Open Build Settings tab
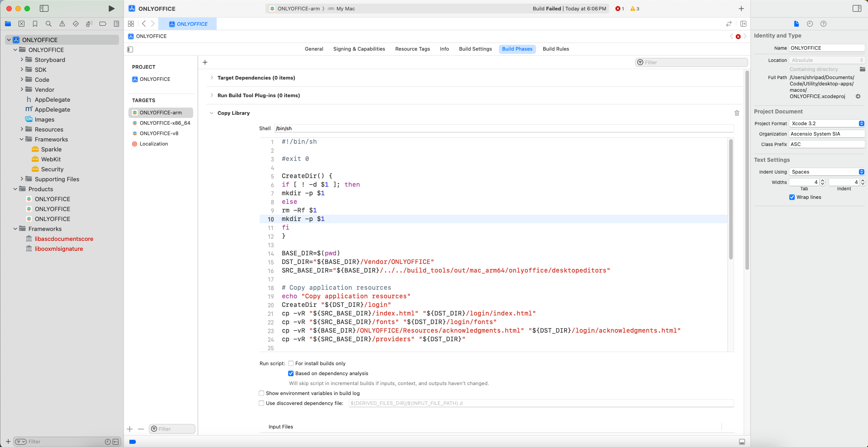Screen dimensions: 868x447 [x=475, y=49]
